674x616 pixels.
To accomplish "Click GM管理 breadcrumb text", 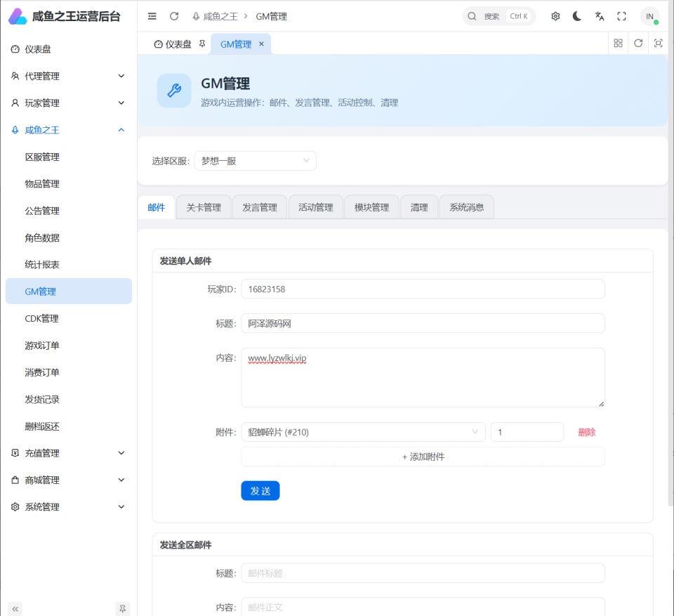I will pyautogui.click(x=271, y=16).
